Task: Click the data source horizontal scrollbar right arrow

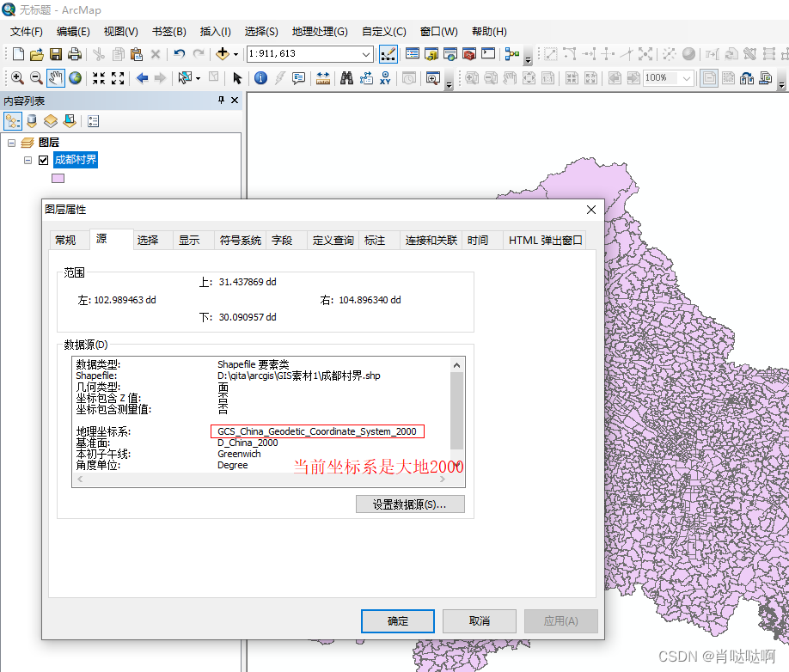Action: (443, 480)
